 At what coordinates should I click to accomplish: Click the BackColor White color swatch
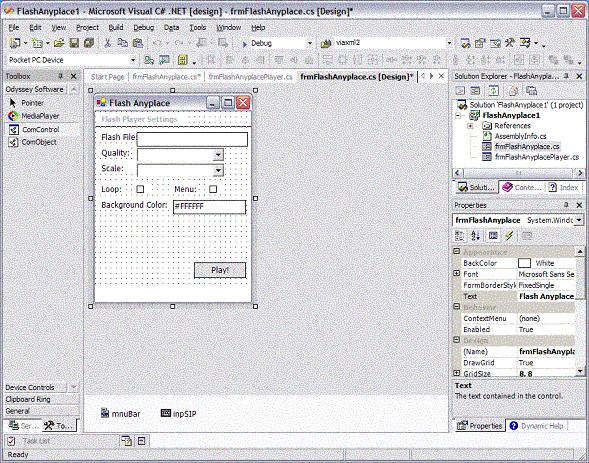[x=524, y=263]
